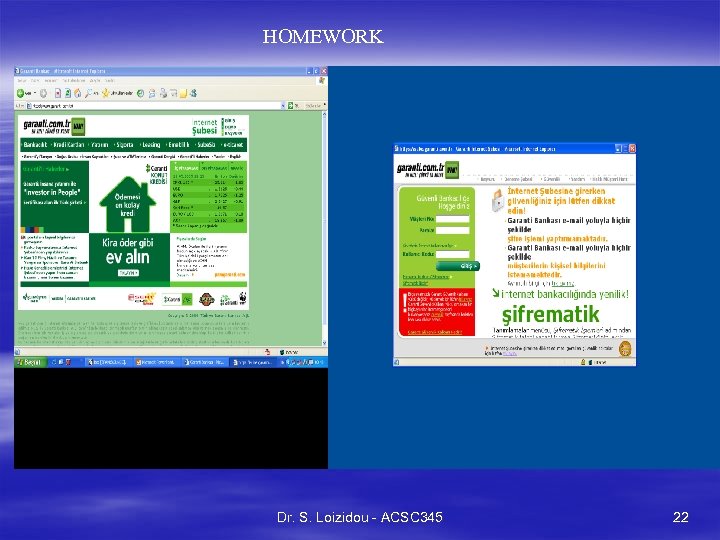Click the Print icon in IE toolbar
This screenshot has width=720, height=540.
[163, 93]
